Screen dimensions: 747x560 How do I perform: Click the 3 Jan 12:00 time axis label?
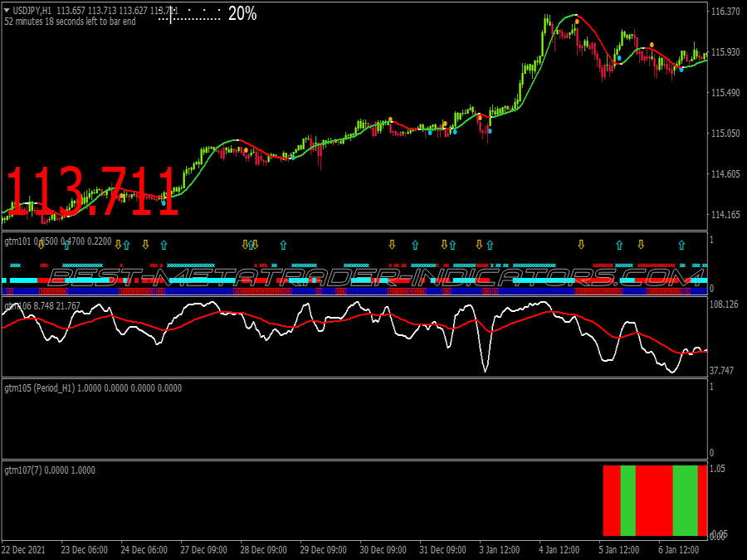pos(500,550)
